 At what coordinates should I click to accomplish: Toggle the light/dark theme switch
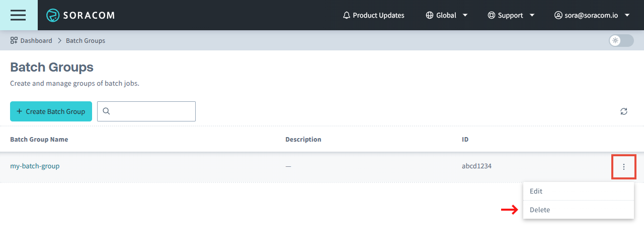point(621,40)
